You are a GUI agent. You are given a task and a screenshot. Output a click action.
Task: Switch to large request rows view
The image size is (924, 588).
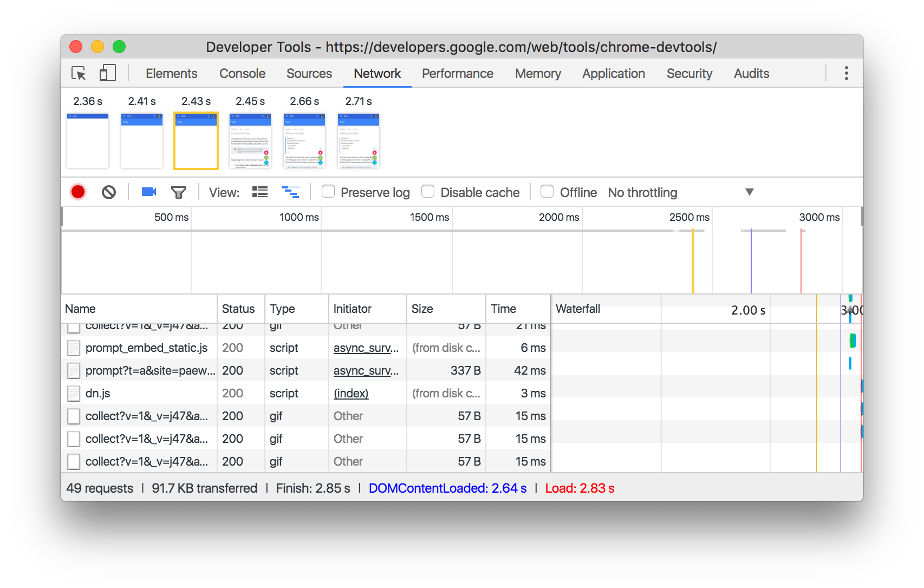(260, 192)
